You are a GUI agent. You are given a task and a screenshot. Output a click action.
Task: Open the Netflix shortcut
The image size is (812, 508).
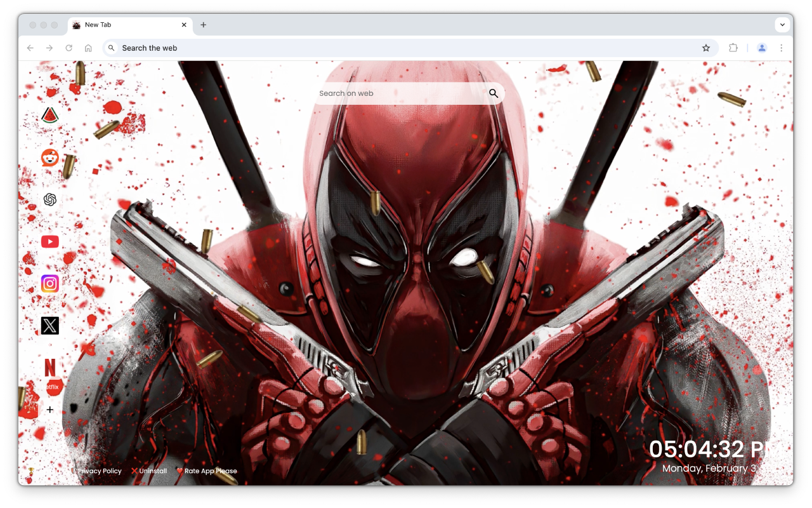pyautogui.click(x=50, y=368)
